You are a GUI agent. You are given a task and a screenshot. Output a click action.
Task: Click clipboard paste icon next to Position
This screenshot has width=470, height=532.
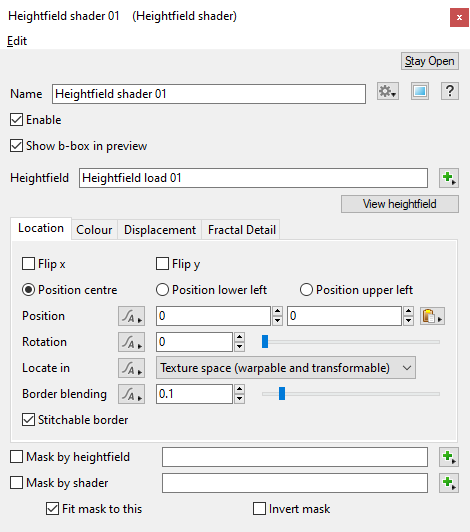coord(432,316)
